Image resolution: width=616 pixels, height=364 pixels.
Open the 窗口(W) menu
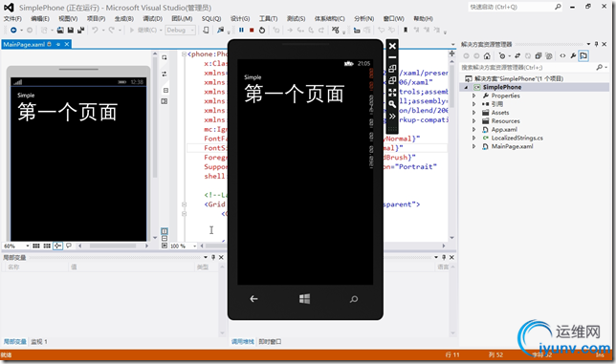tap(394, 18)
